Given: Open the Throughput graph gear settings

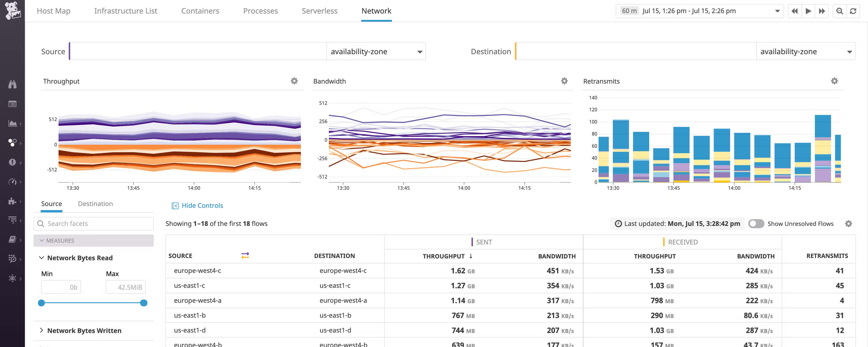Looking at the screenshot, I should coord(294,81).
